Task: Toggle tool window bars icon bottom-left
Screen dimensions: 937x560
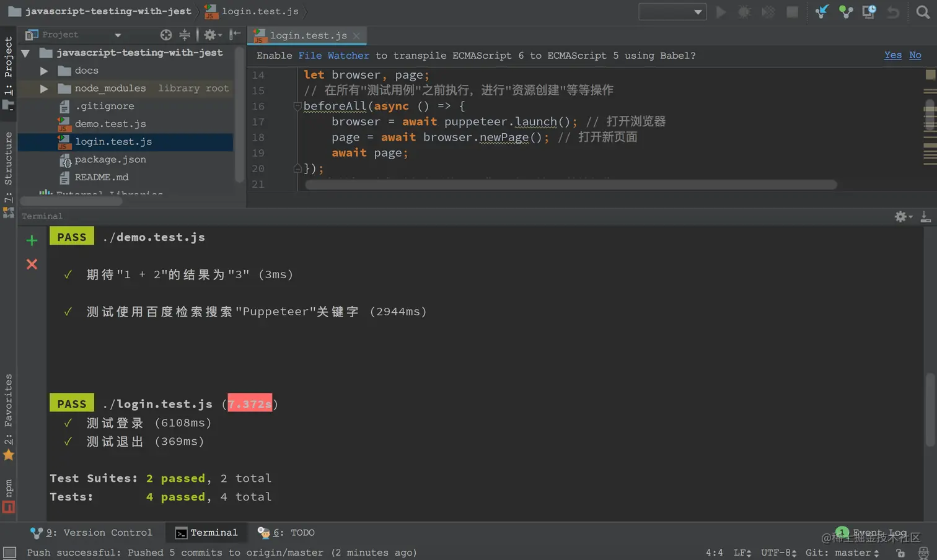Action: tap(9, 552)
